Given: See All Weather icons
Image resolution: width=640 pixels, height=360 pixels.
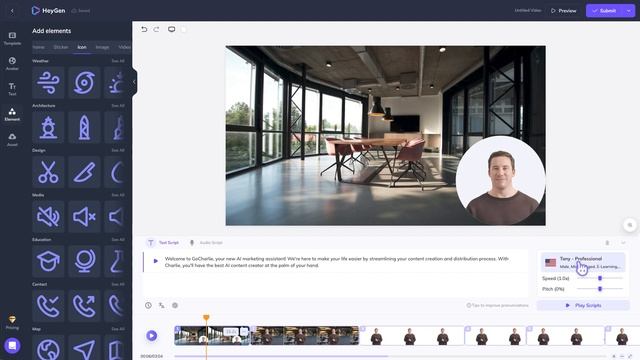Looking at the screenshot, I should 118,61.
